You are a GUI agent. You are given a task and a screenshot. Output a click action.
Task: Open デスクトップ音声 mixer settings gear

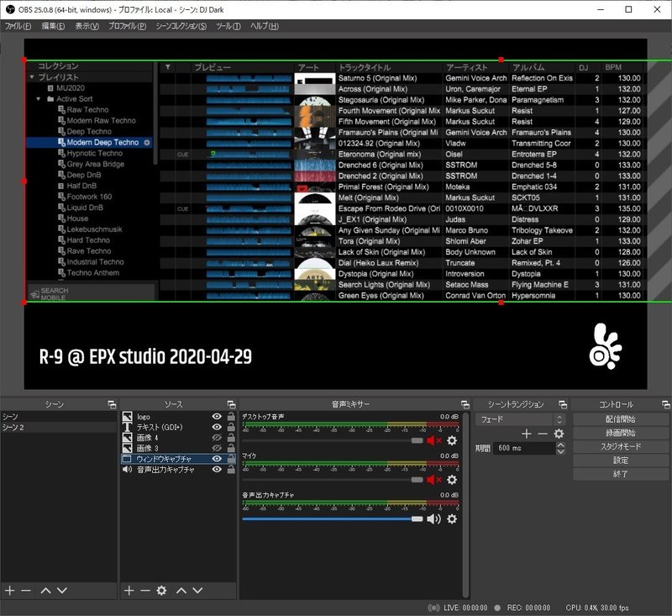click(x=452, y=440)
